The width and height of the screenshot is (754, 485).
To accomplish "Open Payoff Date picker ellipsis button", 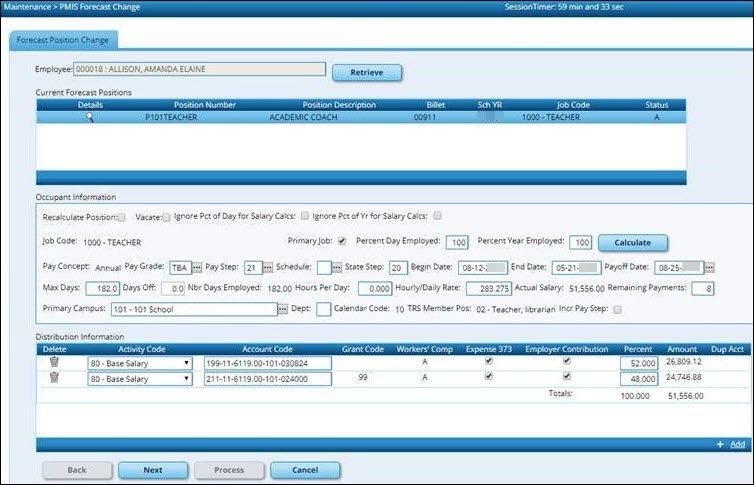I will (709, 268).
